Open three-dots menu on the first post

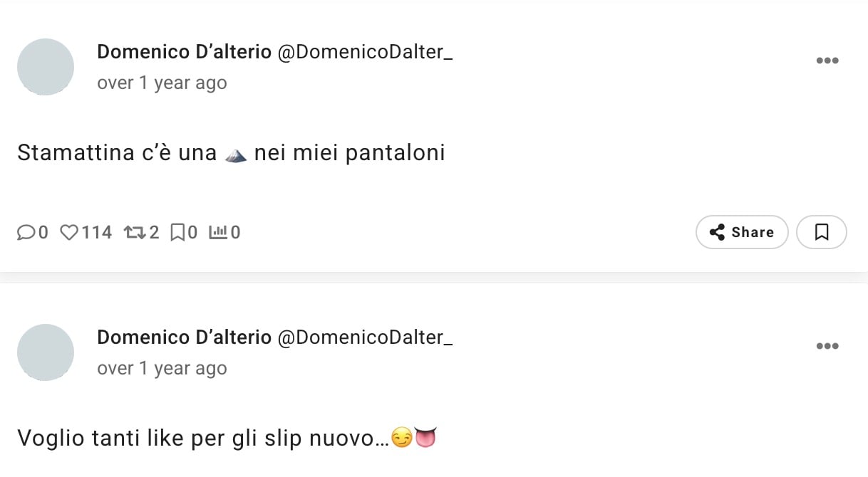pyautogui.click(x=827, y=61)
